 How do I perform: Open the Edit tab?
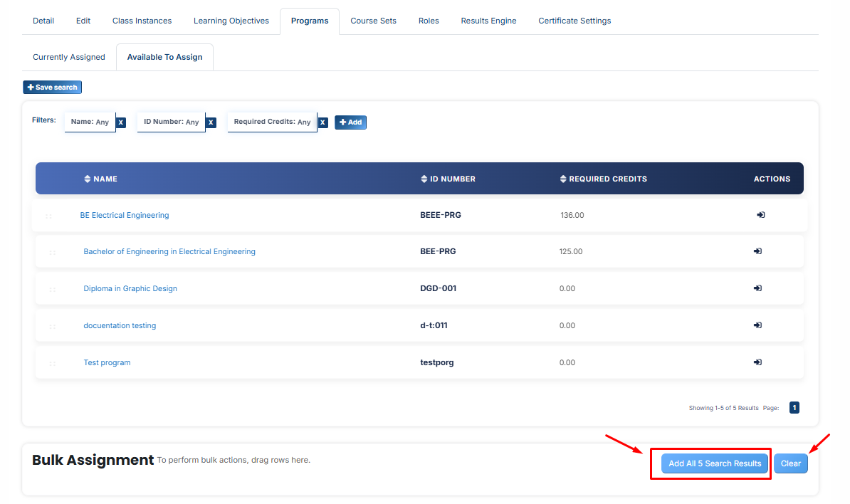click(x=83, y=21)
